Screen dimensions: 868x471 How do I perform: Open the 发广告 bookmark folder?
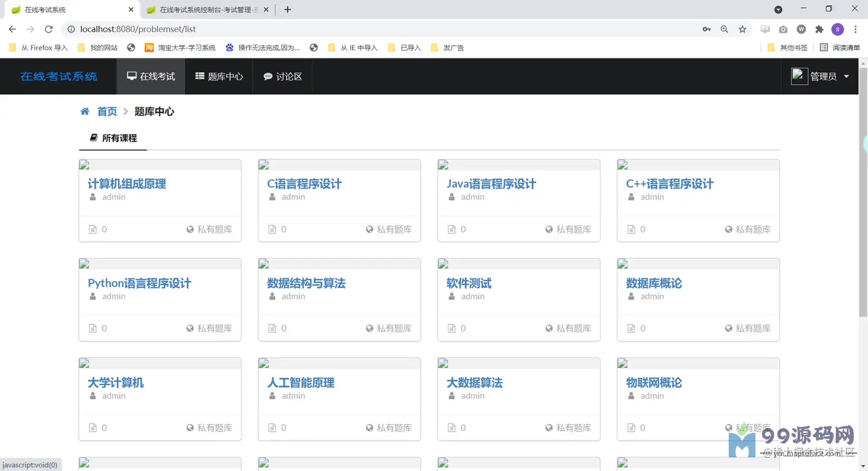pos(447,48)
